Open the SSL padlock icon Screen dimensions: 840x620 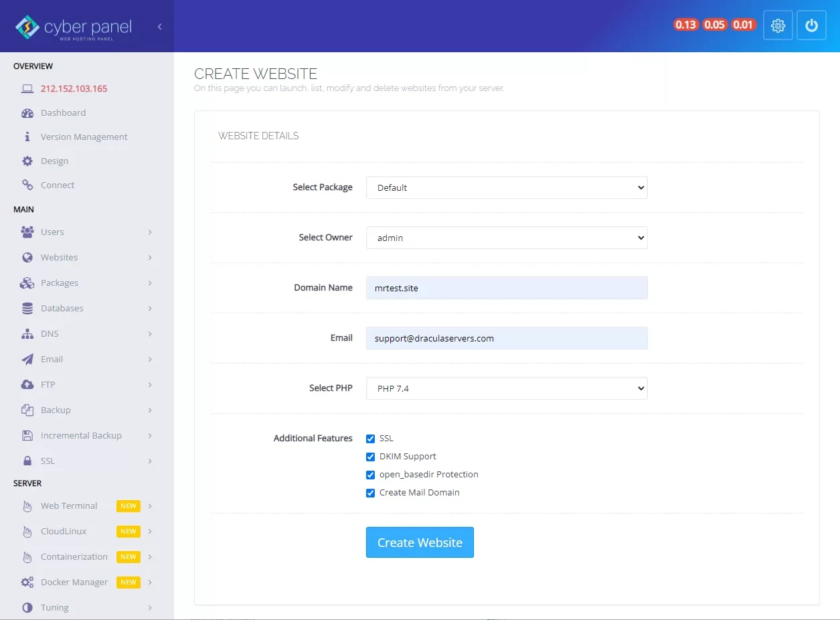click(x=27, y=461)
